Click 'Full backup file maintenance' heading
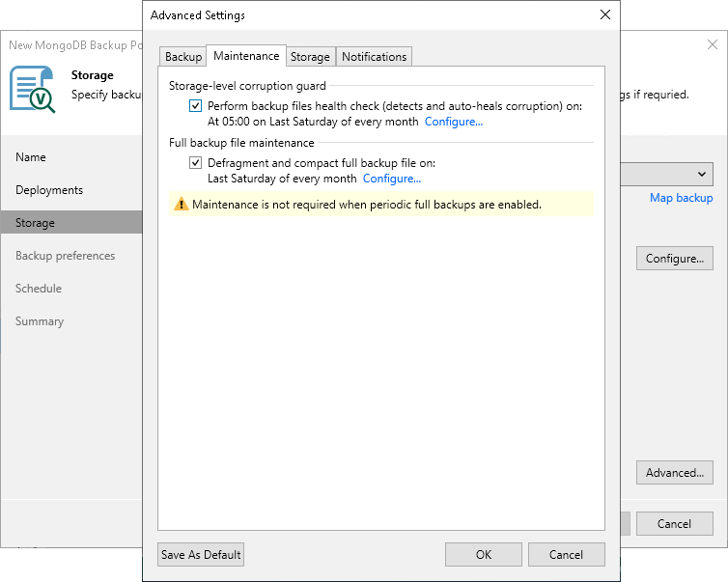 point(241,143)
